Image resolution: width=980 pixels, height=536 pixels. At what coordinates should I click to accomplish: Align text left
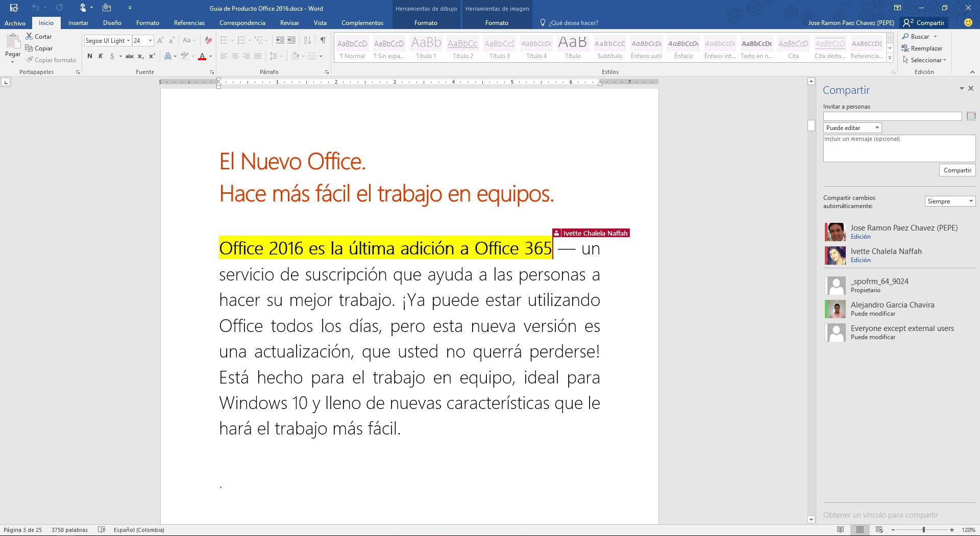[224, 56]
